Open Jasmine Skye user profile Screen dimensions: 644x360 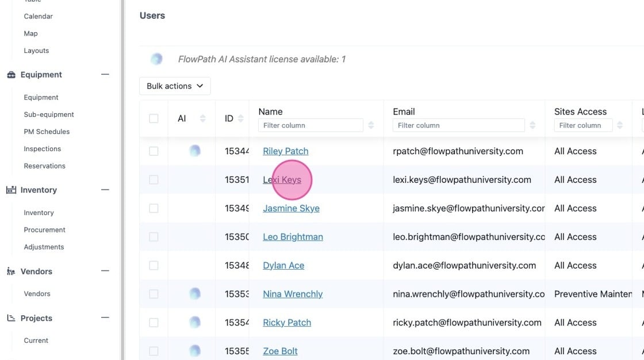click(x=291, y=208)
